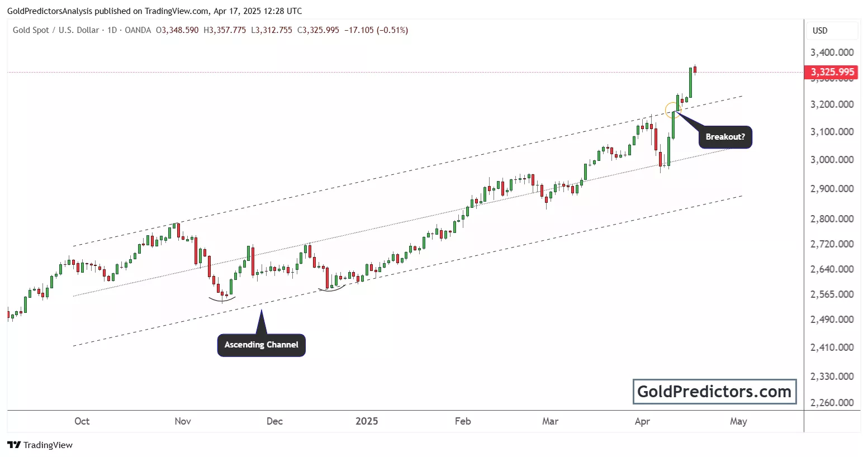Click the Nov label on time axis

(183, 421)
